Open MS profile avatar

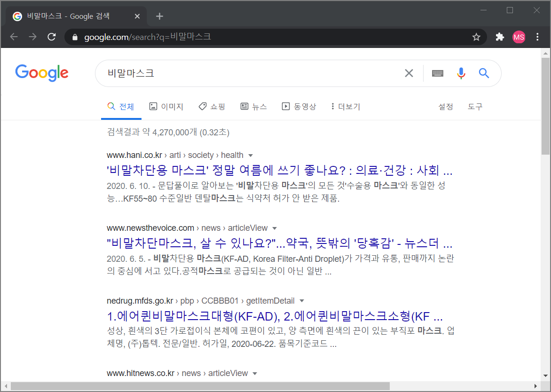coord(519,37)
